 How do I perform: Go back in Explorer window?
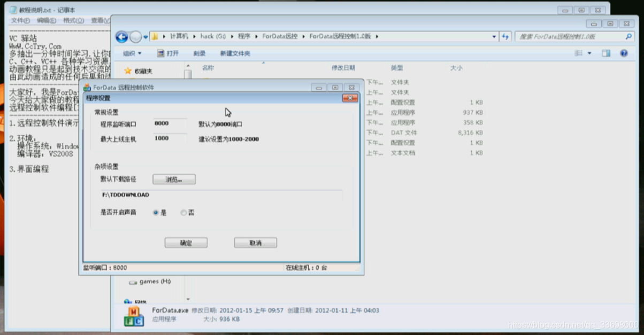tap(121, 37)
